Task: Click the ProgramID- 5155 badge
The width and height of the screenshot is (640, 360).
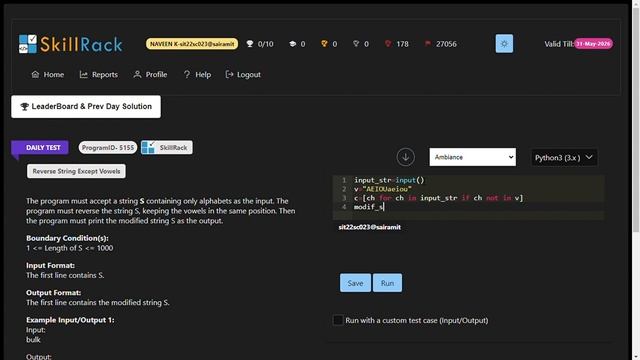Action: pyautogui.click(x=108, y=148)
